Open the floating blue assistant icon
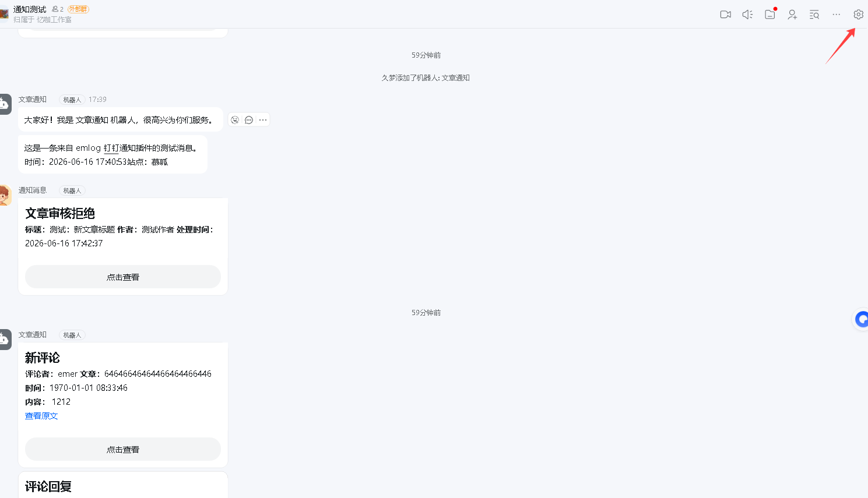 861,319
